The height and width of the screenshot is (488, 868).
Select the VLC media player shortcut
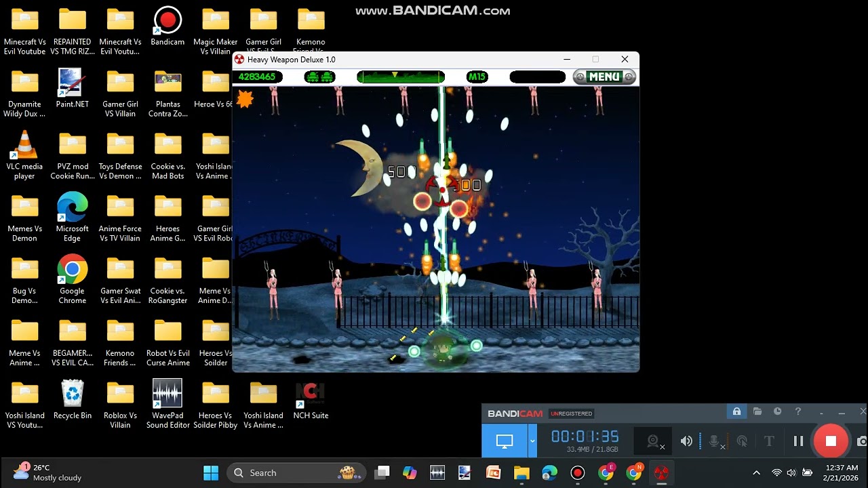click(x=24, y=156)
